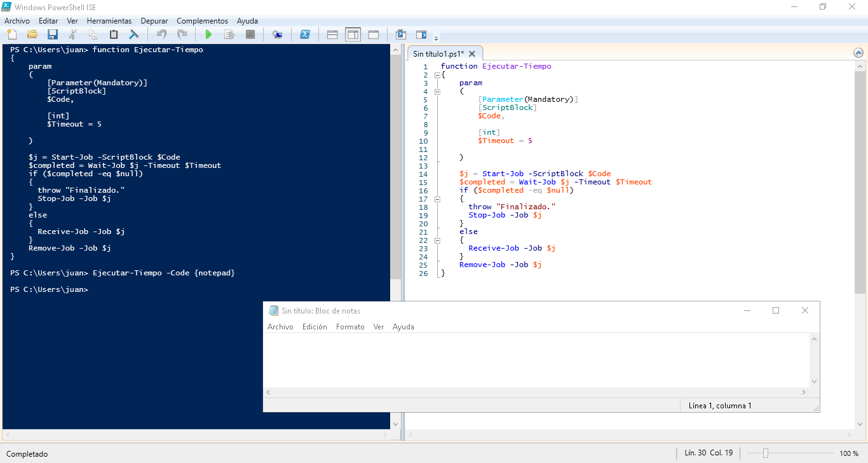Maximize the script pane layout icon
The image size is (868, 463).
[x=373, y=34]
